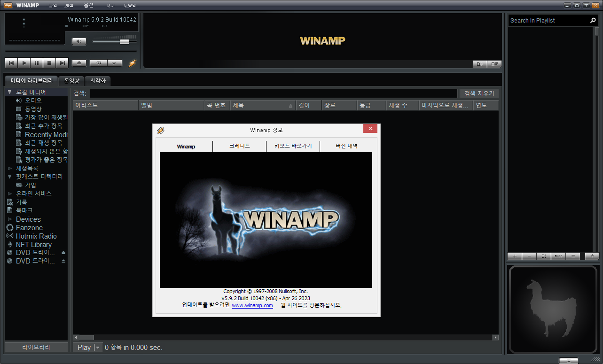
Task: Click the horizontal scrollbar under the track list
Action: click(286, 337)
